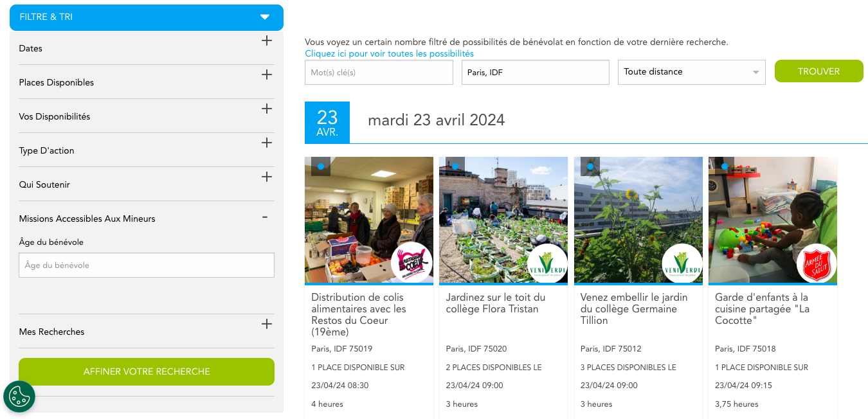Expand the Type D'action filter
Image resolution: width=868 pixels, height=419 pixels.
(x=266, y=143)
